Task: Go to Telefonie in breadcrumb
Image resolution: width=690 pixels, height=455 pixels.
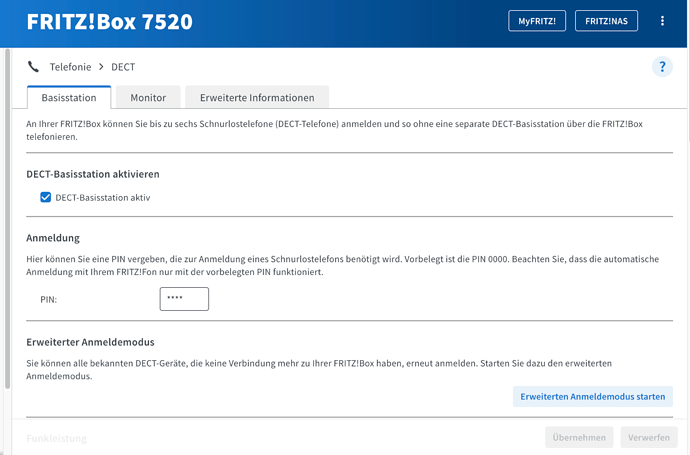Action: (x=70, y=67)
